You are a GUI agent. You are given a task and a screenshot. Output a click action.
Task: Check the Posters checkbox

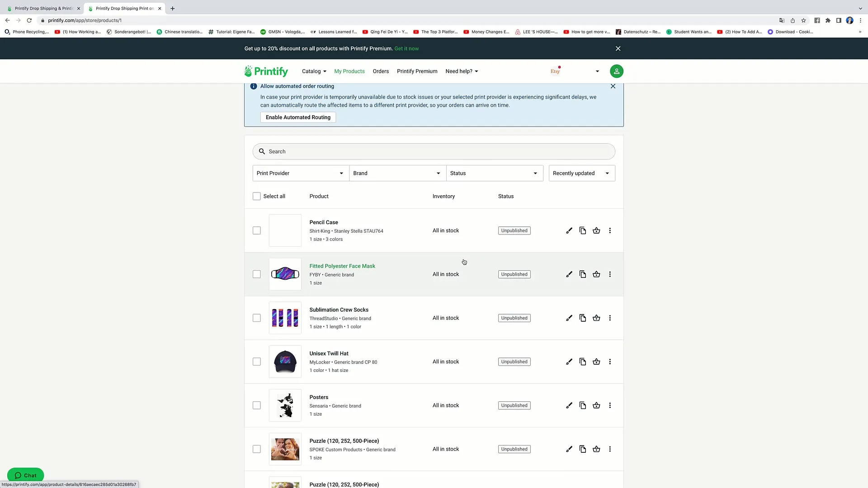coord(256,405)
